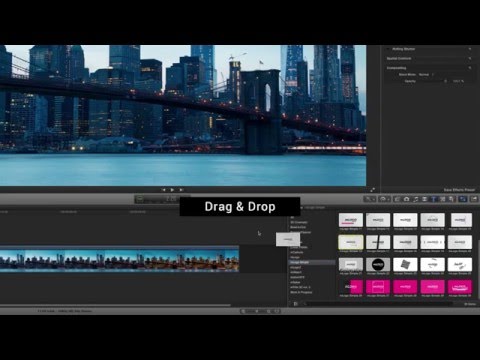Viewport: 480px width, 360px height.
Task: Open the Blend Mode Normal dropdown
Action: click(426, 74)
